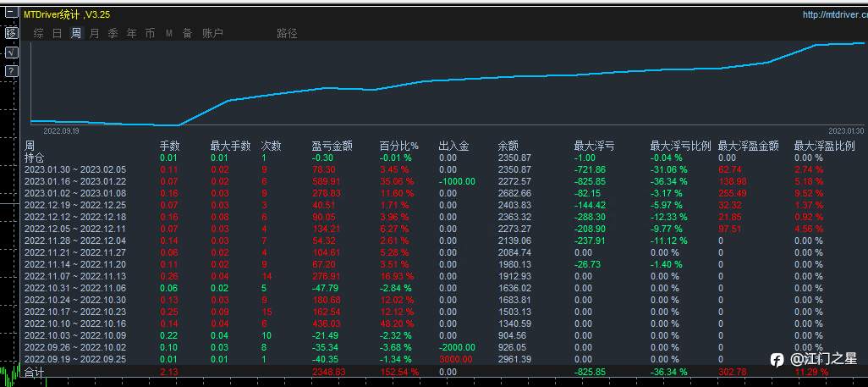Click the 盈亏金额 column header

(x=332, y=146)
